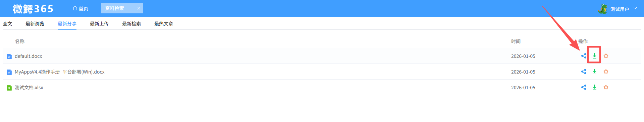
Task: Download the default.docx file
Action: click(594, 56)
